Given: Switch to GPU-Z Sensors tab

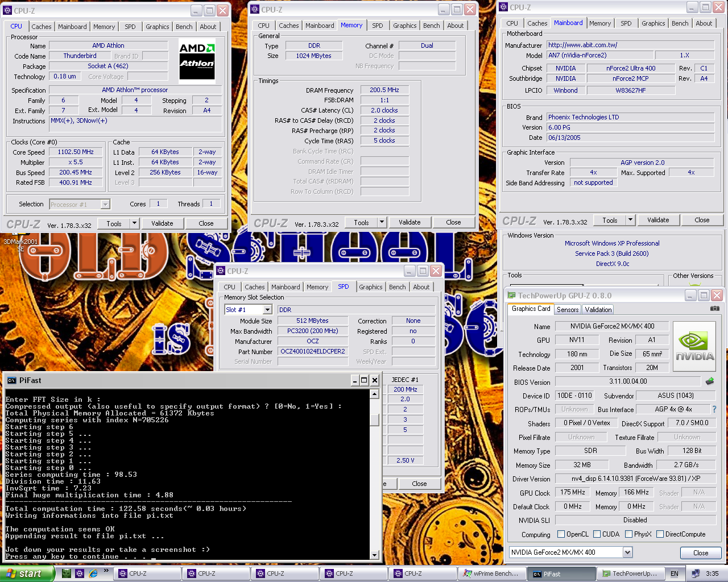Looking at the screenshot, I should coord(568,309).
